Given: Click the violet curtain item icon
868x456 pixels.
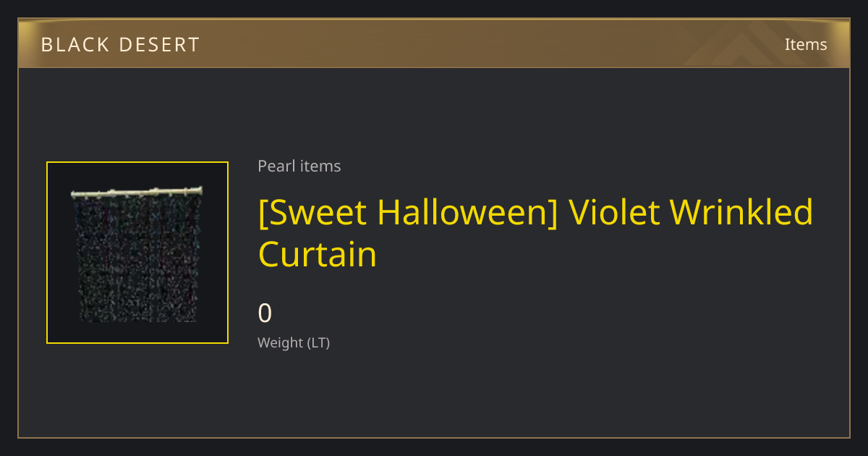Looking at the screenshot, I should tap(137, 253).
